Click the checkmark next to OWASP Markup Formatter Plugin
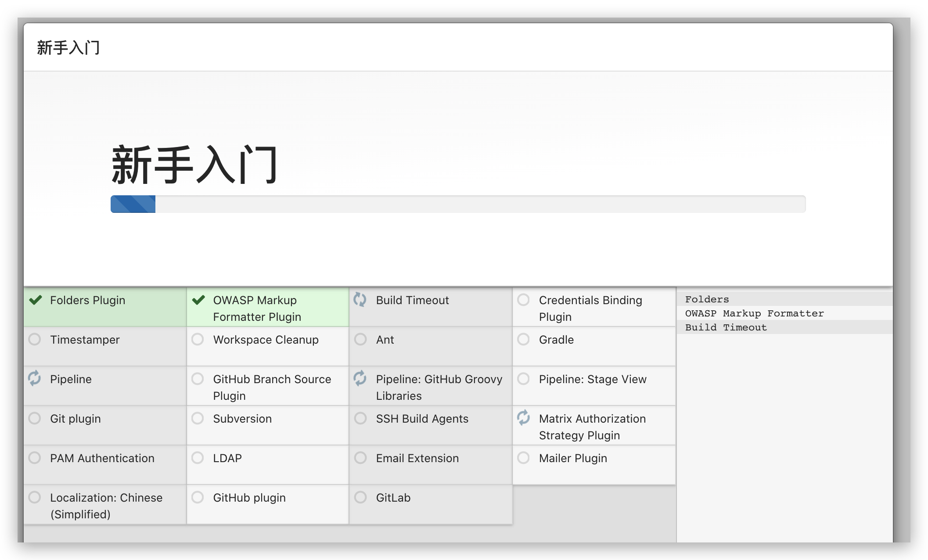The image size is (928, 560). (198, 300)
